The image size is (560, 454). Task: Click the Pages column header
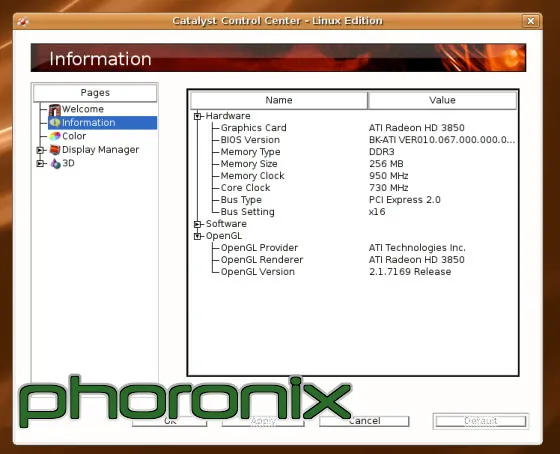click(x=95, y=93)
